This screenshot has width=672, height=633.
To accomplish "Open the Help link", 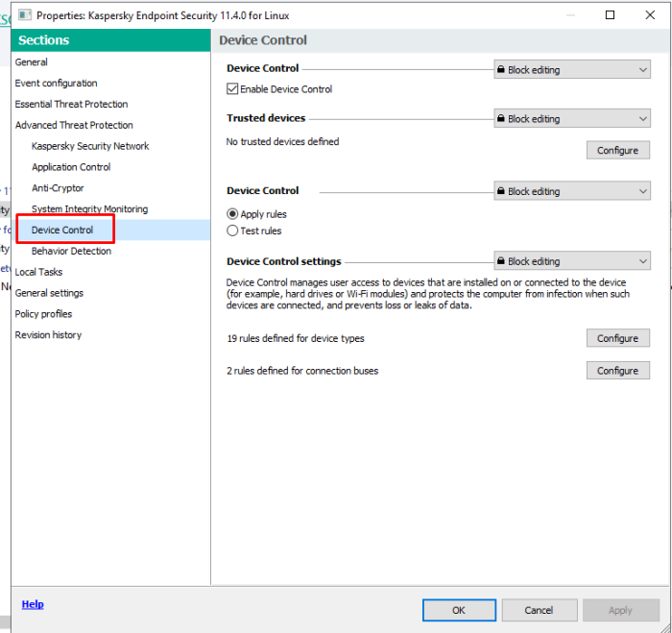I will (33, 604).
